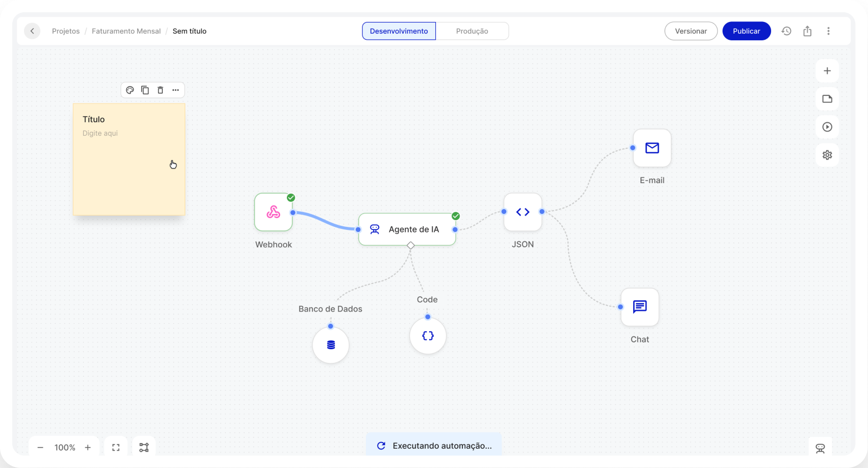Open Faturamento Mensal from the breadcrumb
Screen dimensions: 868x468
[126, 31]
